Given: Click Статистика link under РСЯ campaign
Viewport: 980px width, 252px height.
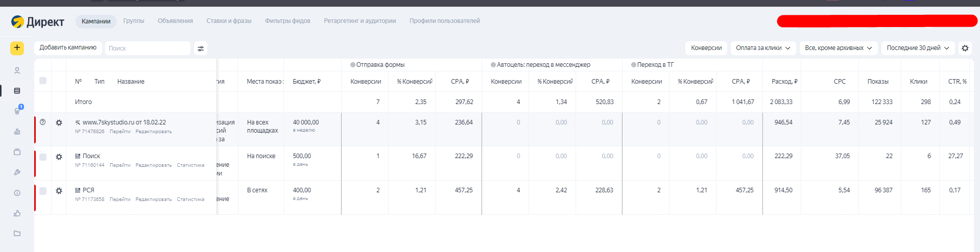Looking at the screenshot, I should (190, 199).
